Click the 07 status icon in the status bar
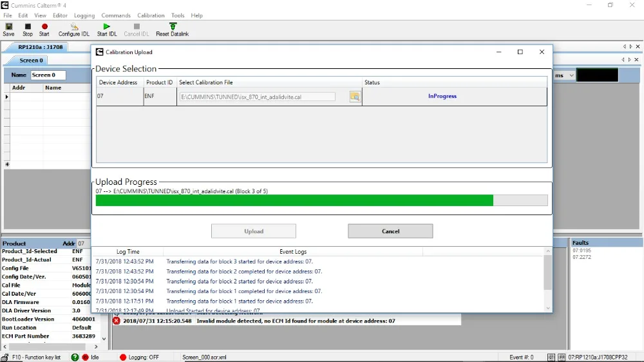The height and width of the screenshot is (362, 644). pyautogui.click(x=551, y=357)
